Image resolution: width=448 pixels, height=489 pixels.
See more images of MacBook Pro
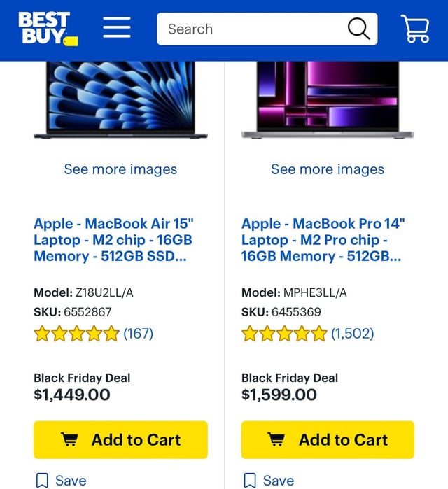click(328, 169)
